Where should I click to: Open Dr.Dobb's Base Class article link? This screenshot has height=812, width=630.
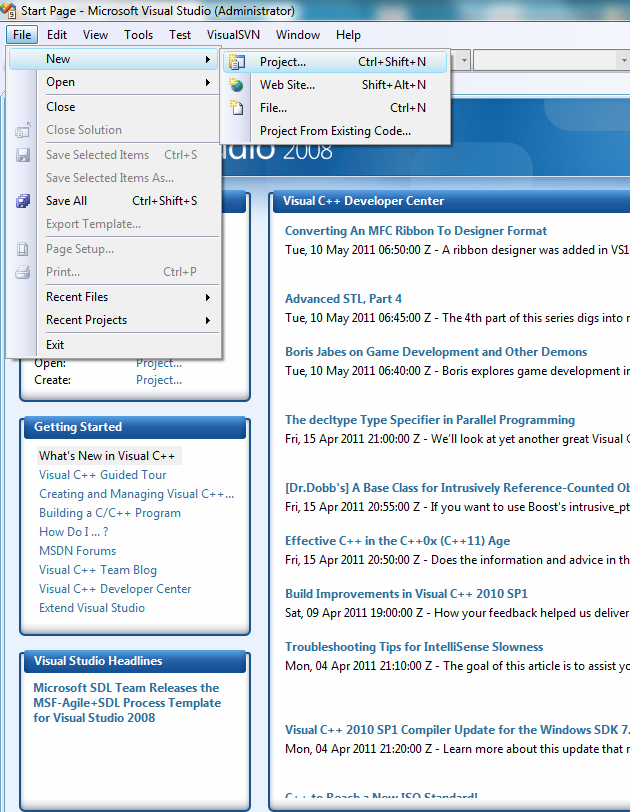click(x=457, y=488)
